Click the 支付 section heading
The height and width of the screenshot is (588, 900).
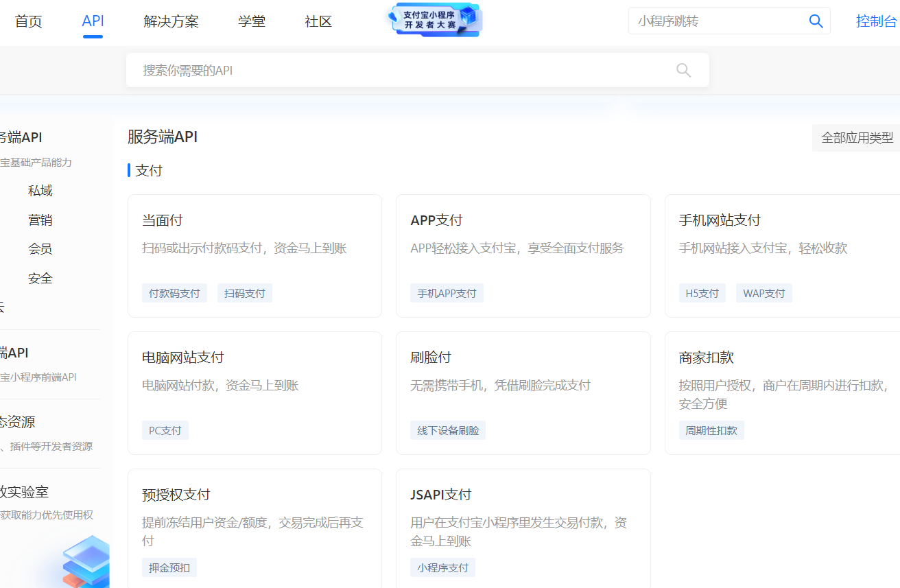pos(149,170)
